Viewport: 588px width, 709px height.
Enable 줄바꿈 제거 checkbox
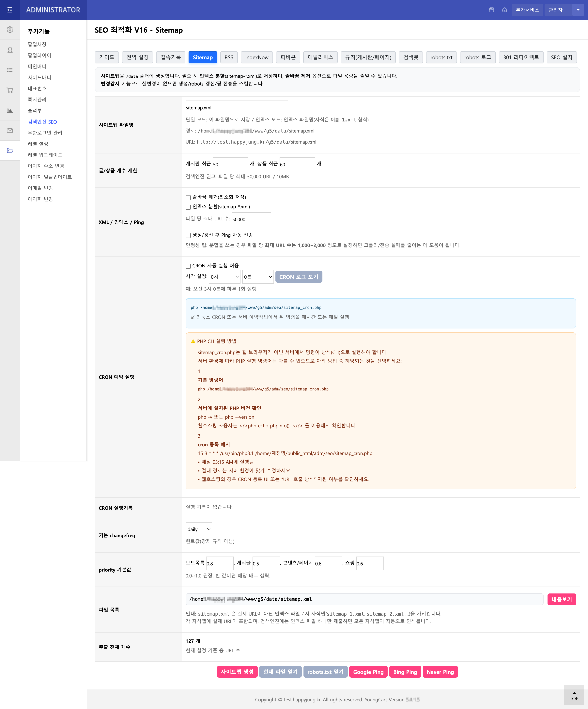(x=188, y=197)
